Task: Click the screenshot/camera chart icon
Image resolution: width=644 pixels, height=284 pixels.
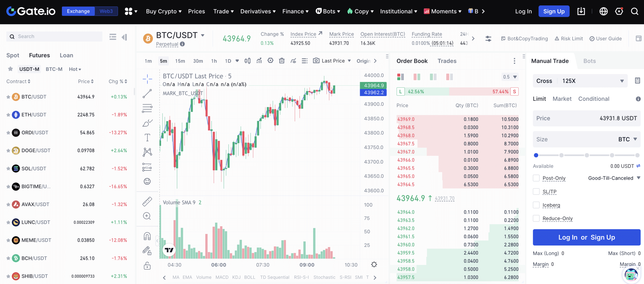Action: click(x=316, y=61)
